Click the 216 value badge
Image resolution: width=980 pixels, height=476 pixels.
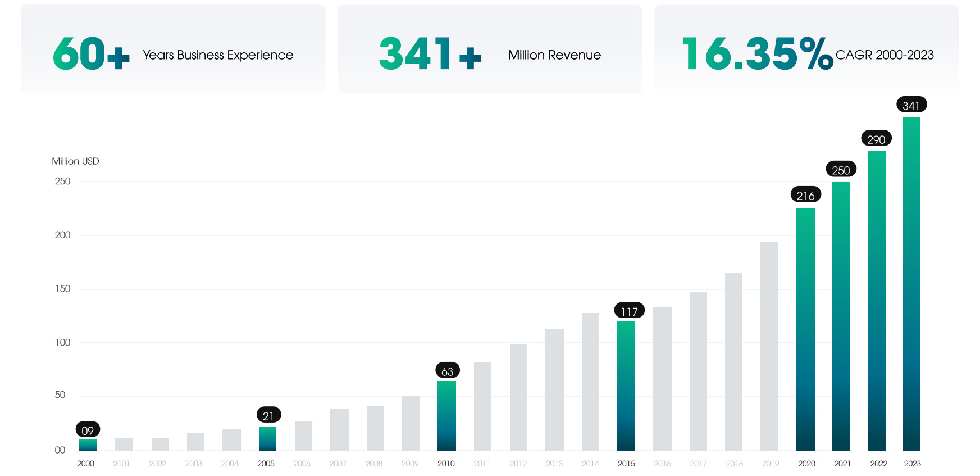click(x=805, y=194)
